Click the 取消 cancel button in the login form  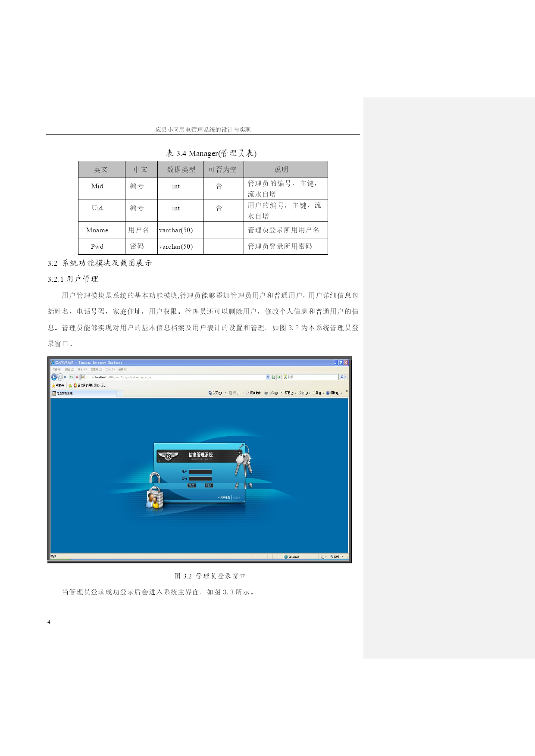coord(209,485)
